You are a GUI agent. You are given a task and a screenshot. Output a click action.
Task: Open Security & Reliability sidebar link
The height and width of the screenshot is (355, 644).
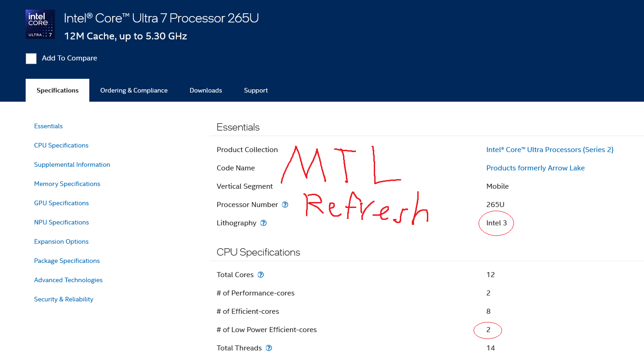click(64, 299)
